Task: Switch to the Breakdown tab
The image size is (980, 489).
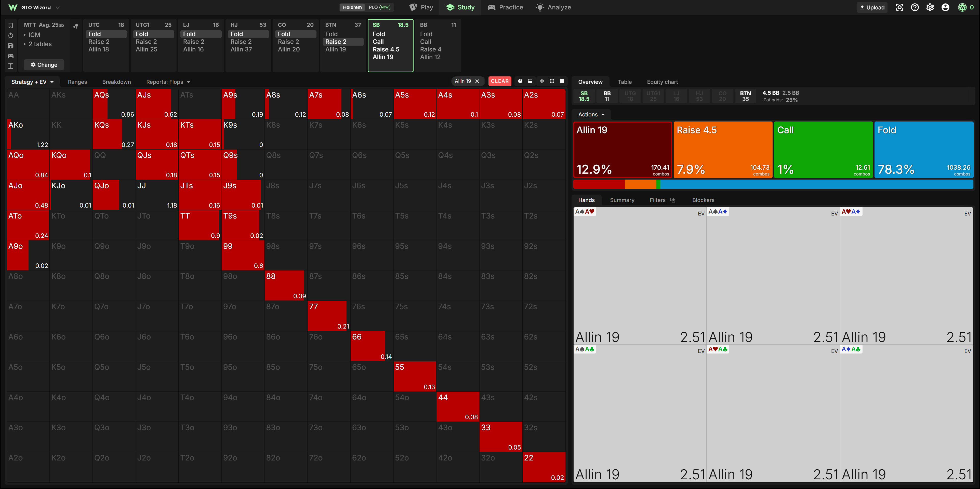Action: [x=116, y=82]
